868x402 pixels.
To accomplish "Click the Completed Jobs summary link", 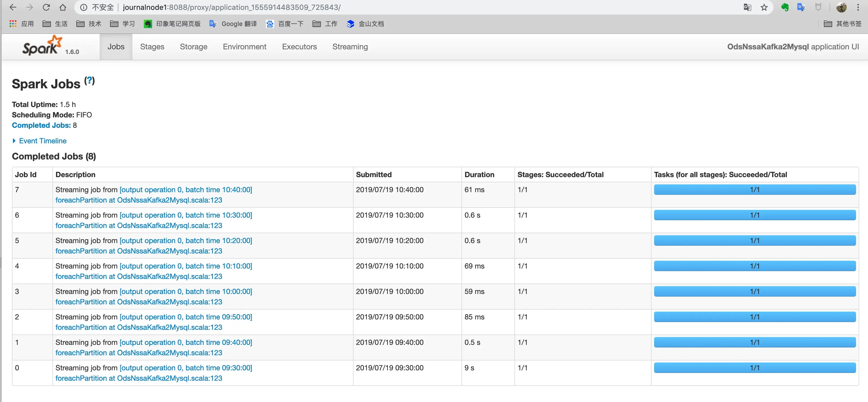I will pyautogui.click(x=41, y=125).
